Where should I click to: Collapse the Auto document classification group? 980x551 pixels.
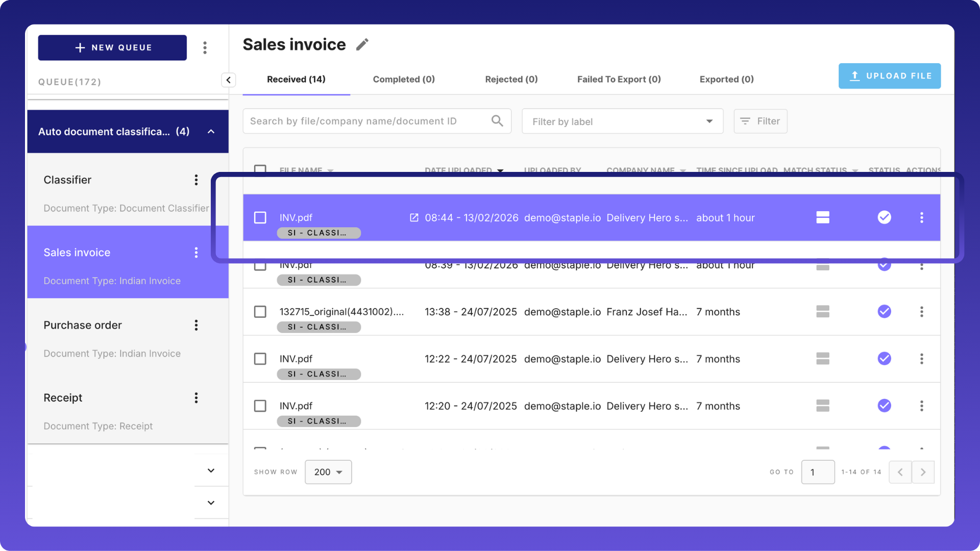pyautogui.click(x=211, y=132)
